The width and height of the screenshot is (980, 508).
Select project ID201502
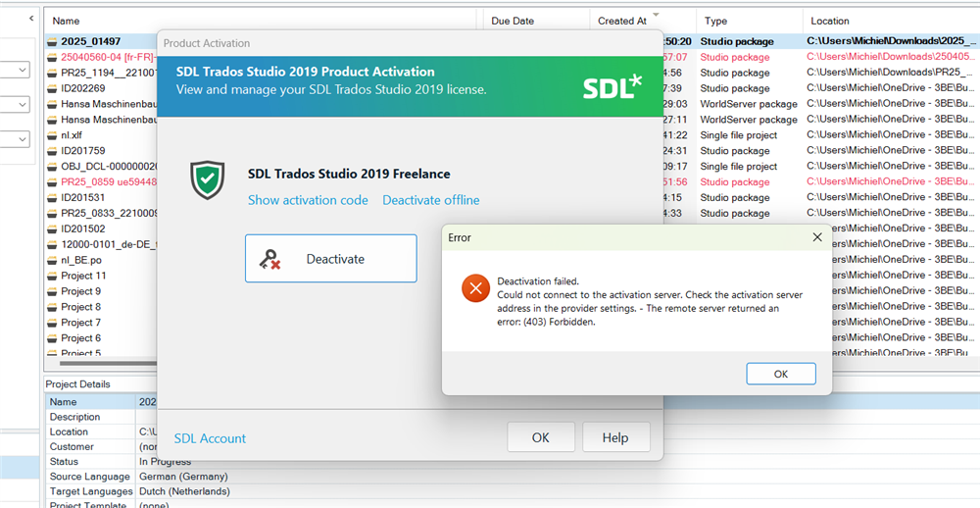pos(83,229)
